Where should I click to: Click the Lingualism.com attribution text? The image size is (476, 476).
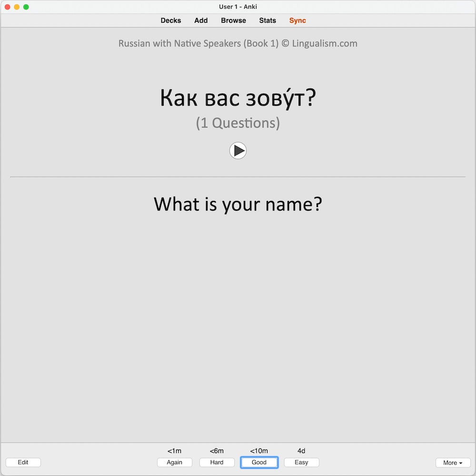click(238, 43)
